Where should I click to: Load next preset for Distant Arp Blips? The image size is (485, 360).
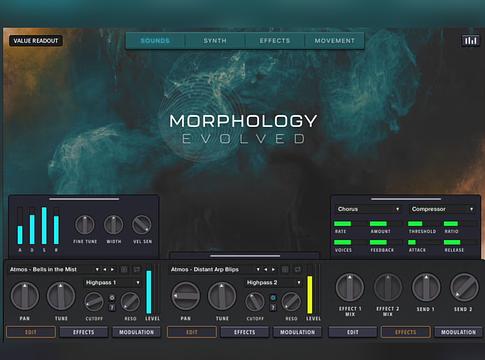(x=273, y=269)
